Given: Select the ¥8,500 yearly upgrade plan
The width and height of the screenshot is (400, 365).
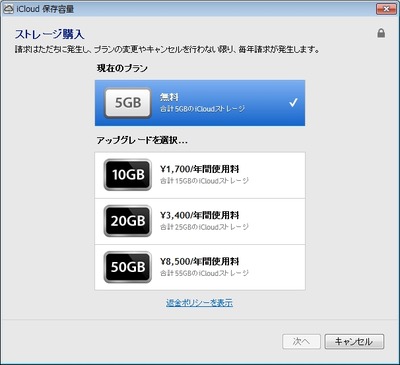Looking at the screenshot, I should 200,267.
